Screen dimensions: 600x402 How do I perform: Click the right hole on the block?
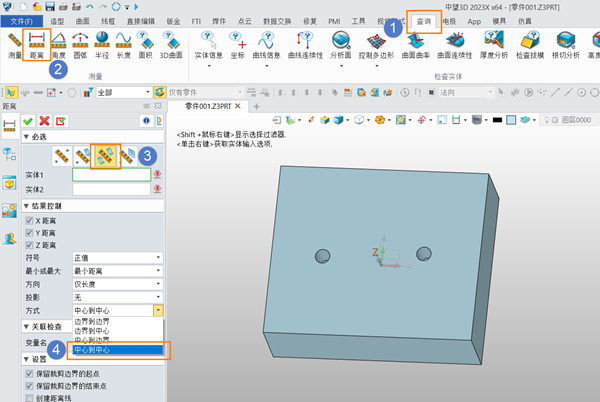click(424, 253)
